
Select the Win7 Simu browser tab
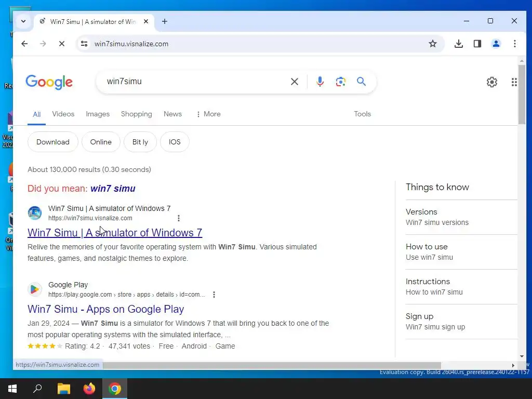point(92,22)
